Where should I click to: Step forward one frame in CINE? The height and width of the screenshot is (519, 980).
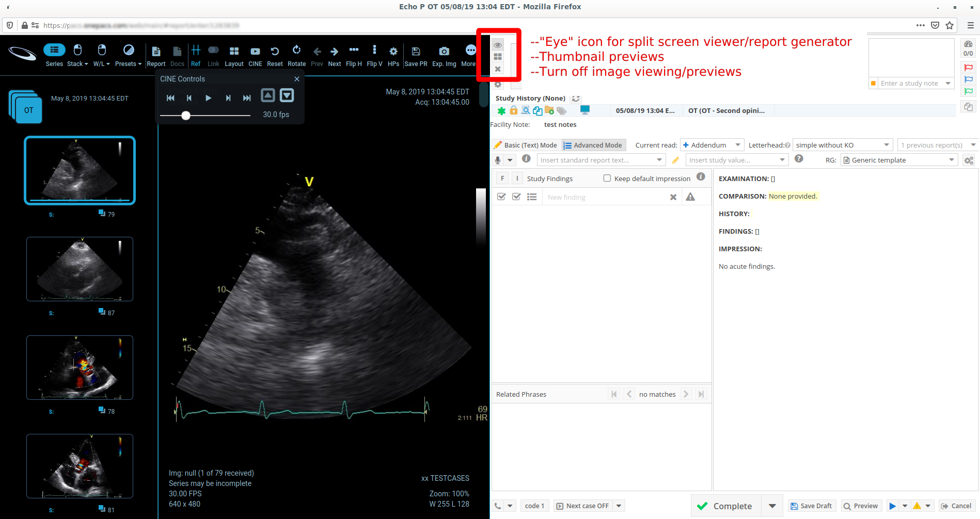228,98
